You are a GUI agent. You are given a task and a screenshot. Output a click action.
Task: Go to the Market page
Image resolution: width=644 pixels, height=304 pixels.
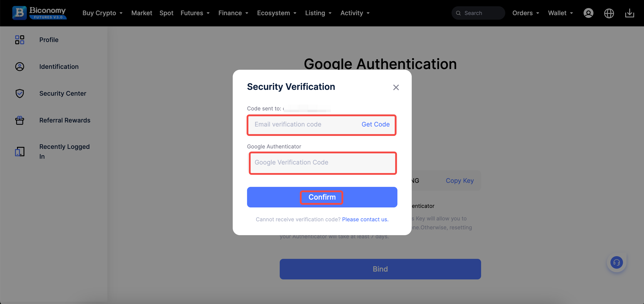(141, 13)
